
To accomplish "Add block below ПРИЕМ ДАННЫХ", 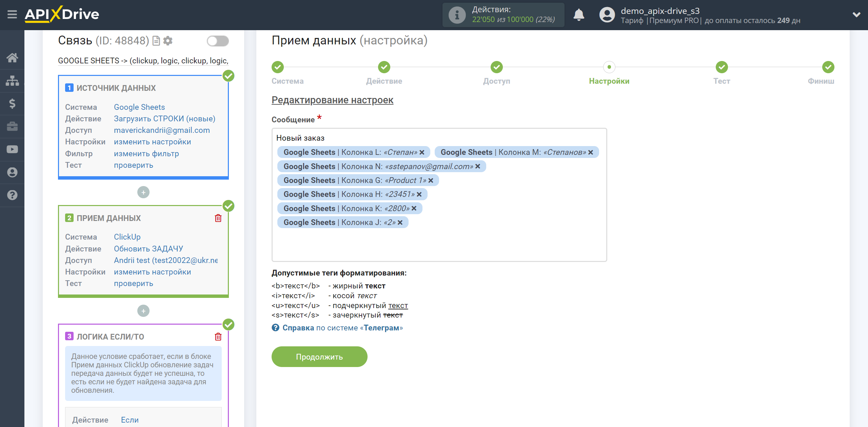I will (143, 311).
